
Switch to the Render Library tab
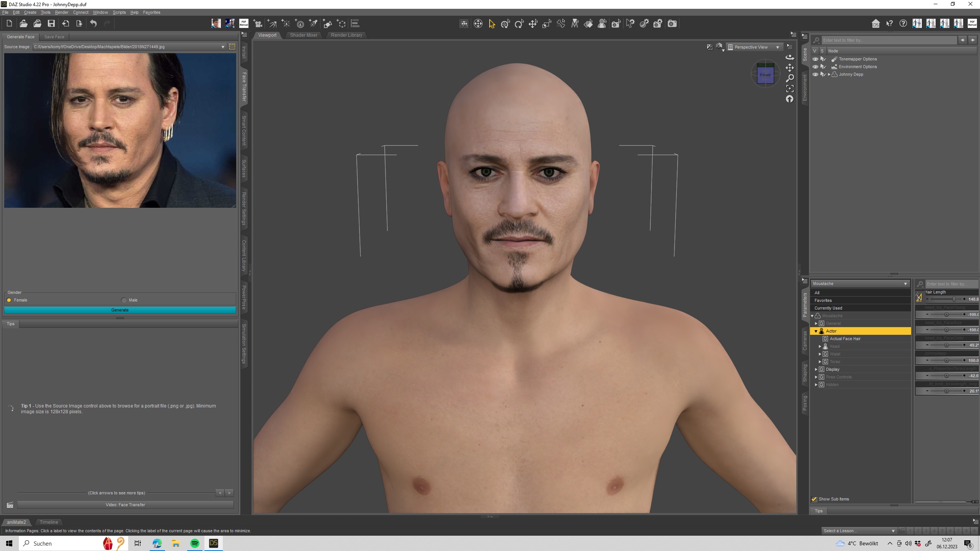pos(346,35)
